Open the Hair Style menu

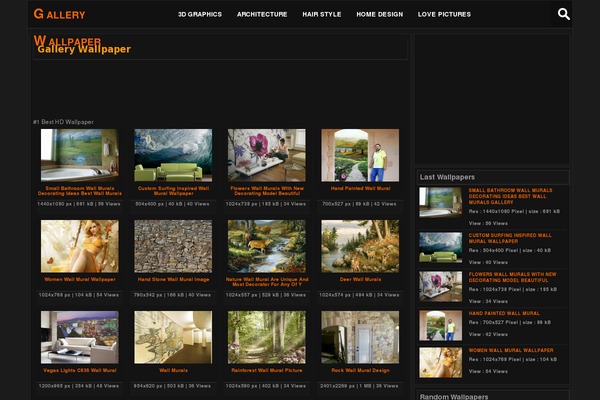pyautogui.click(x=322, y=14)
